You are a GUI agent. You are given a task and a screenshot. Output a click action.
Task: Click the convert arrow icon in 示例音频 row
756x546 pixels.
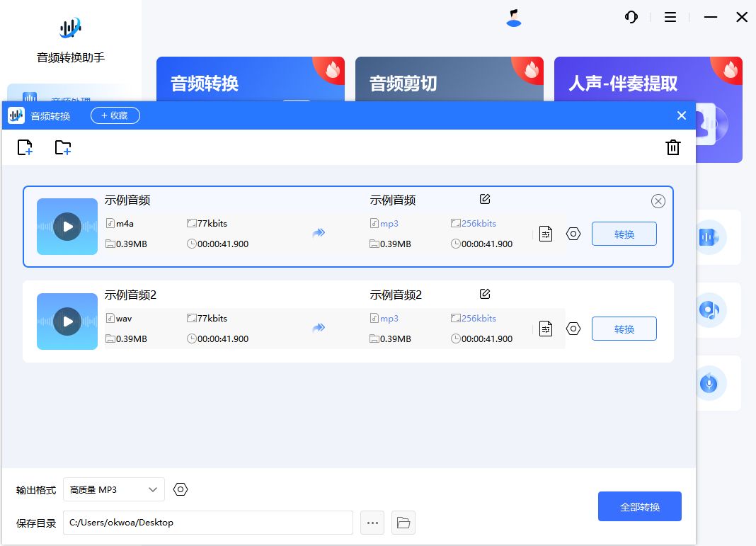click(319, 233)
